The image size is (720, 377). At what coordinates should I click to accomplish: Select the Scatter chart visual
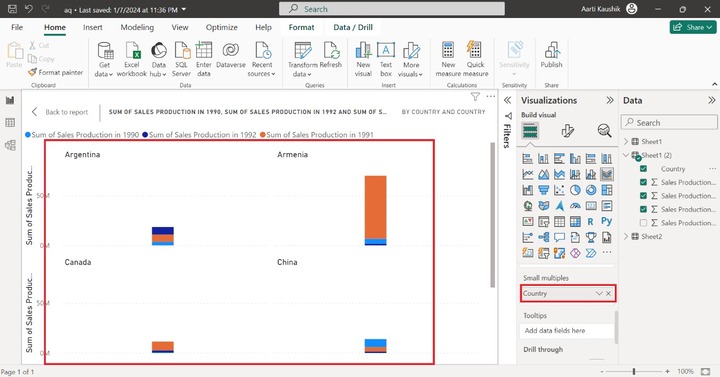[559, 190]
